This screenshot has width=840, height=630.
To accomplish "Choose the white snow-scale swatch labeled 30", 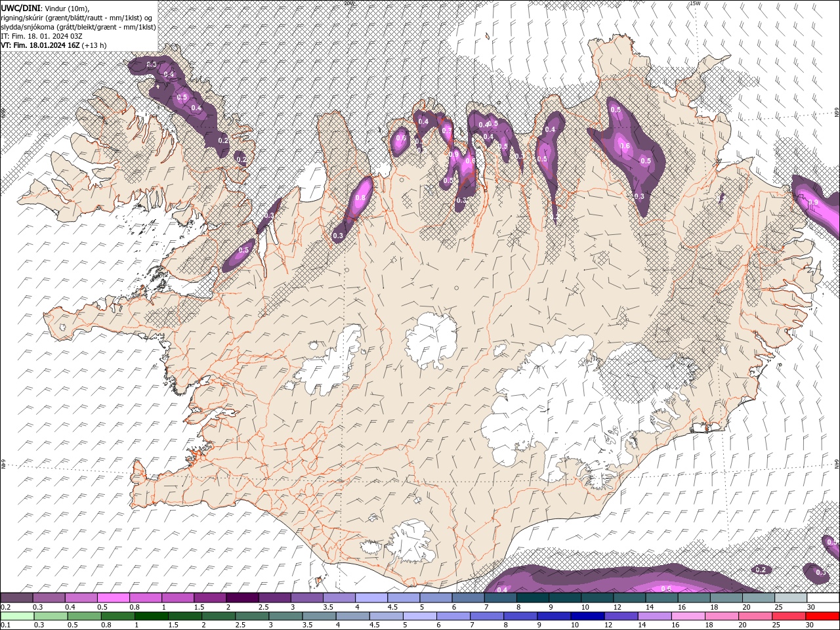I will [823, 598].
